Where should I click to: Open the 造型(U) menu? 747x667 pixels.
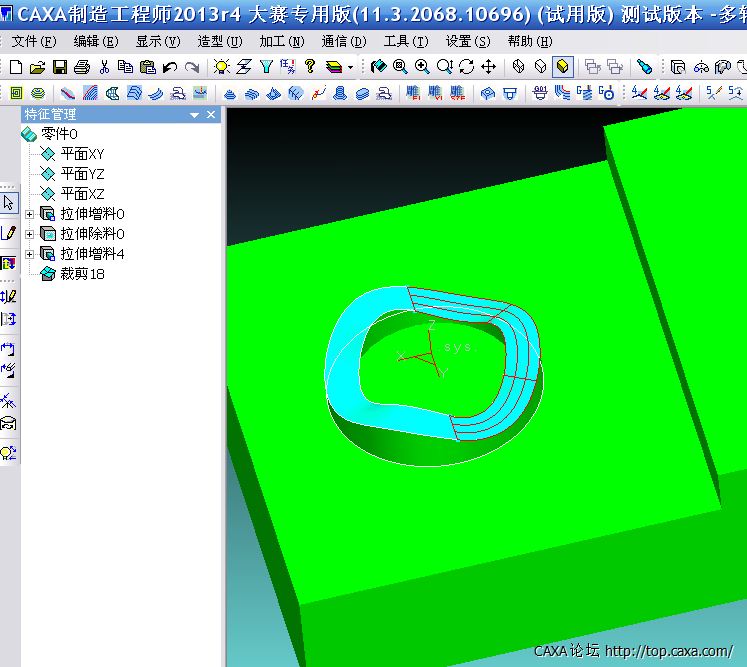[219, 42]
